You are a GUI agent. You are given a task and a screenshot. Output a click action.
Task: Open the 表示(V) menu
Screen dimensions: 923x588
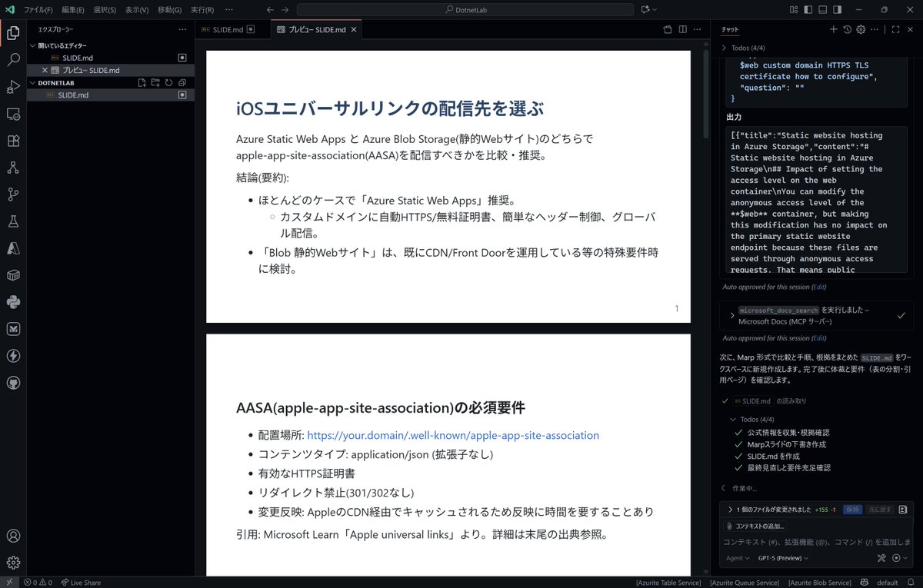[x=137, y=10]
